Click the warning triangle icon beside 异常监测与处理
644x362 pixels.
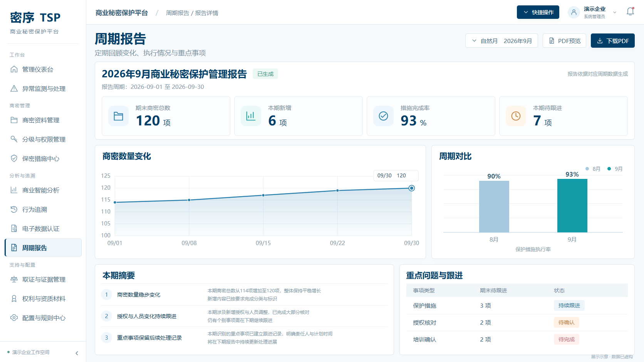pos(14,88)
